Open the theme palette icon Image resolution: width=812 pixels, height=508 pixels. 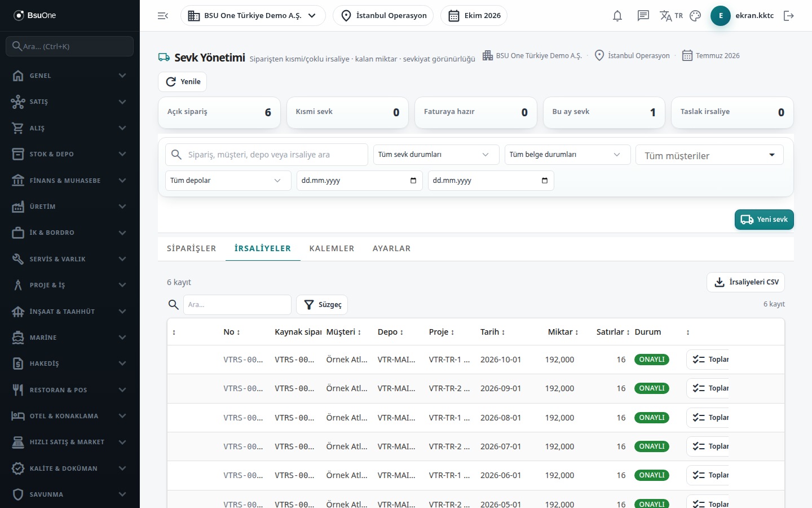(x=695, y=16)
